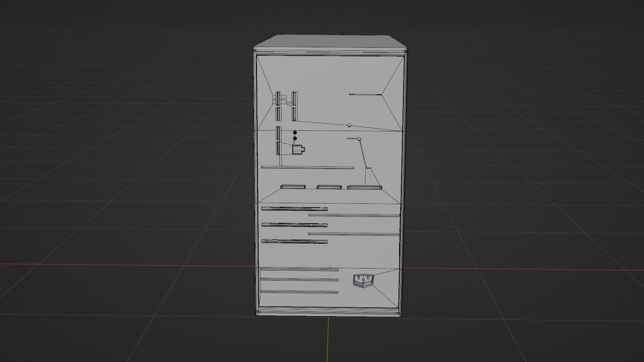The height and width of the screenshot is (362, 644).
Task: Click the top-left port in the port column
Action: pyautogui.click(x=278, y=98)
